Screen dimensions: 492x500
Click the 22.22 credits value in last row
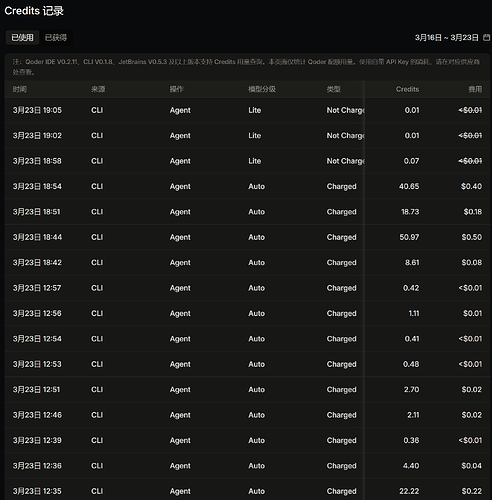[409, 491]
